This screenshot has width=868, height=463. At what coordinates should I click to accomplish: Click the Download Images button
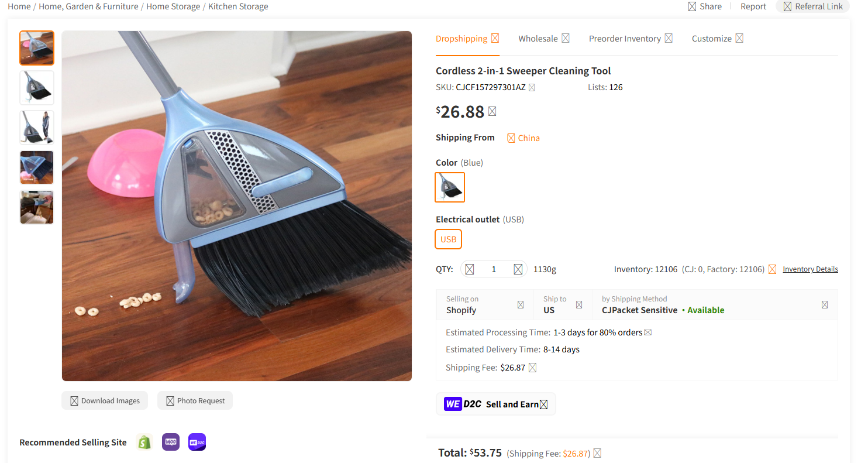[105, 400]
